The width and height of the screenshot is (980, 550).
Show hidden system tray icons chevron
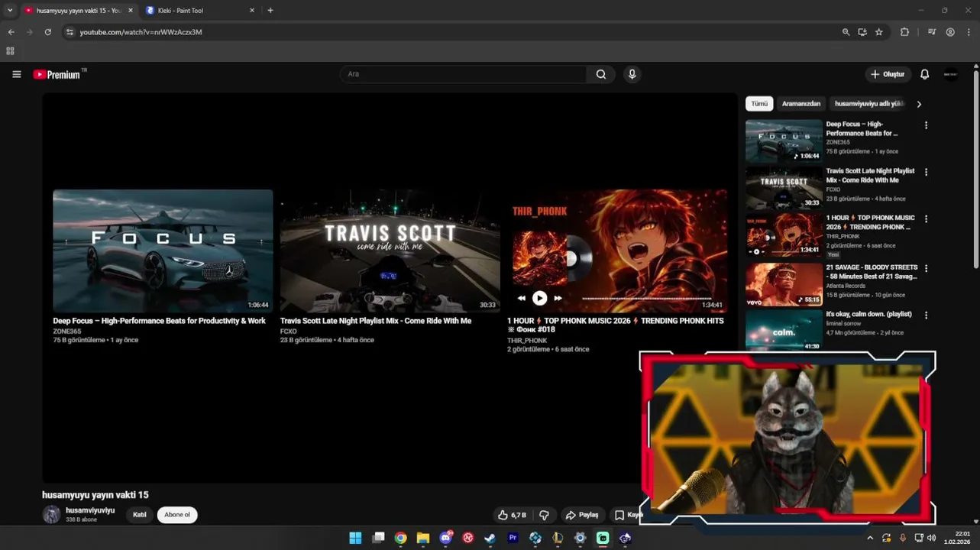point(869,538)
